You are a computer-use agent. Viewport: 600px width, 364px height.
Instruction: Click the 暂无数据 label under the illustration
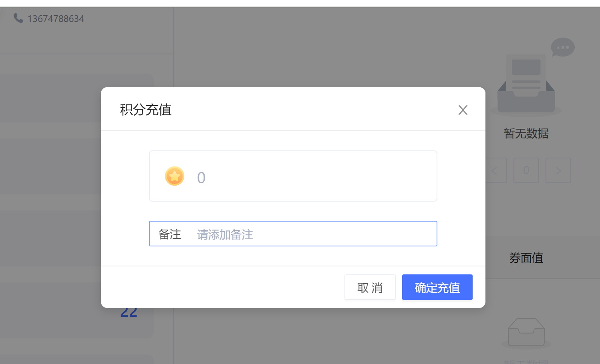[x=526, y=133]
